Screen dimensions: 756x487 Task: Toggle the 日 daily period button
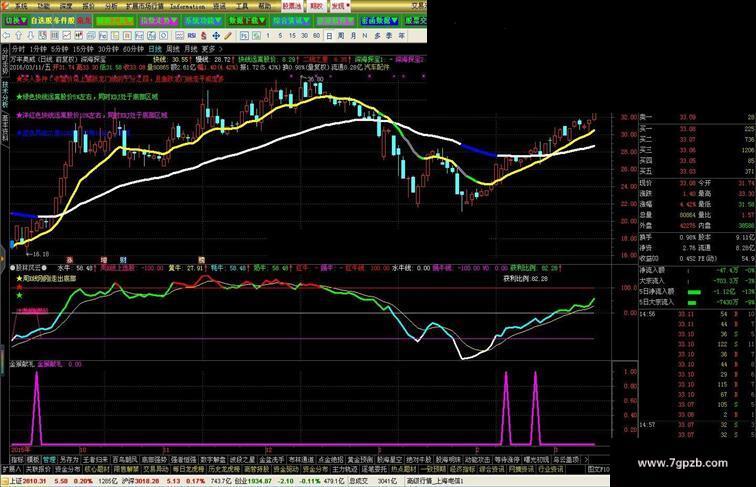[329, 36]
